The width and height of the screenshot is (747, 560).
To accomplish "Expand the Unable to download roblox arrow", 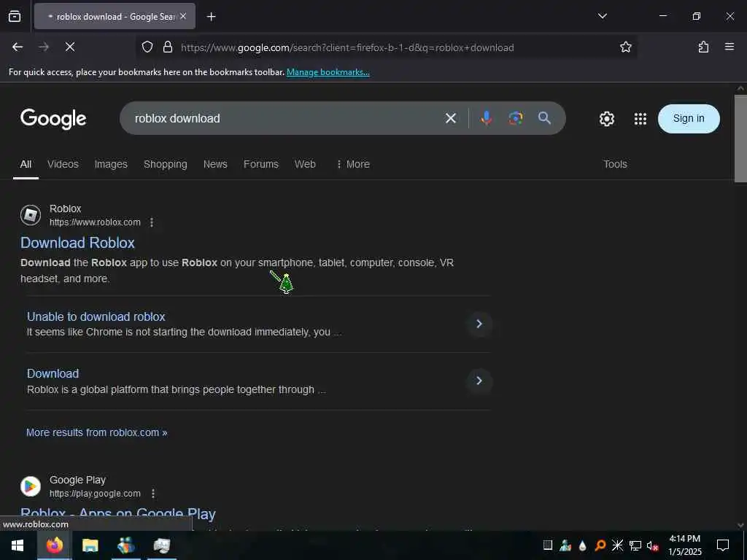I will [479, 324].
